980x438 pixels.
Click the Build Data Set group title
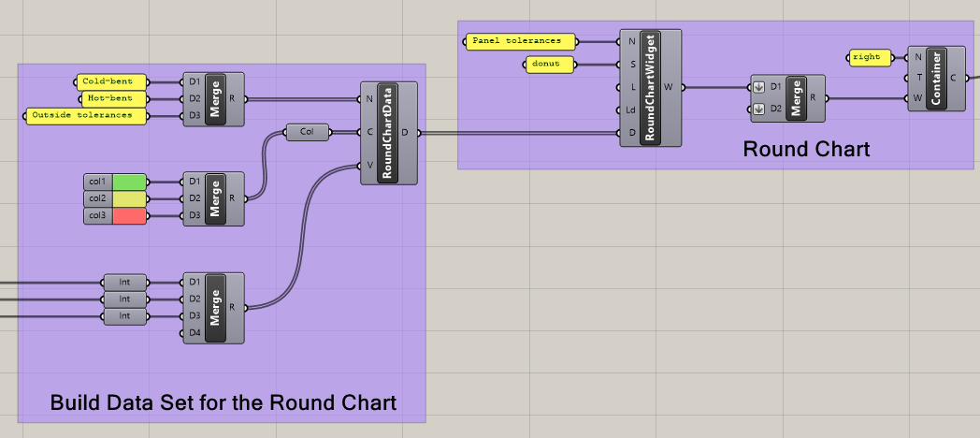click(x=223, y=402)
